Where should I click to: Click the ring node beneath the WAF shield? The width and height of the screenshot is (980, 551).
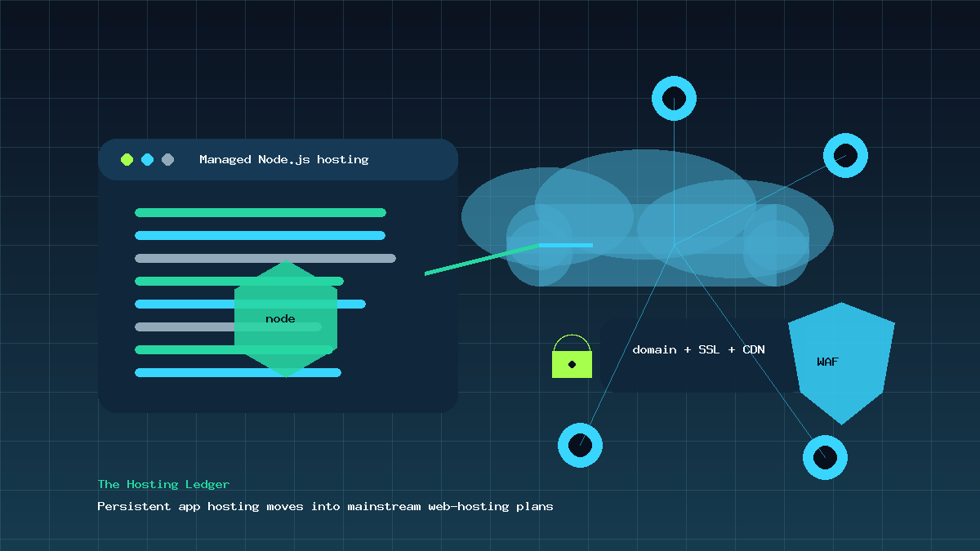coord(825,457)
